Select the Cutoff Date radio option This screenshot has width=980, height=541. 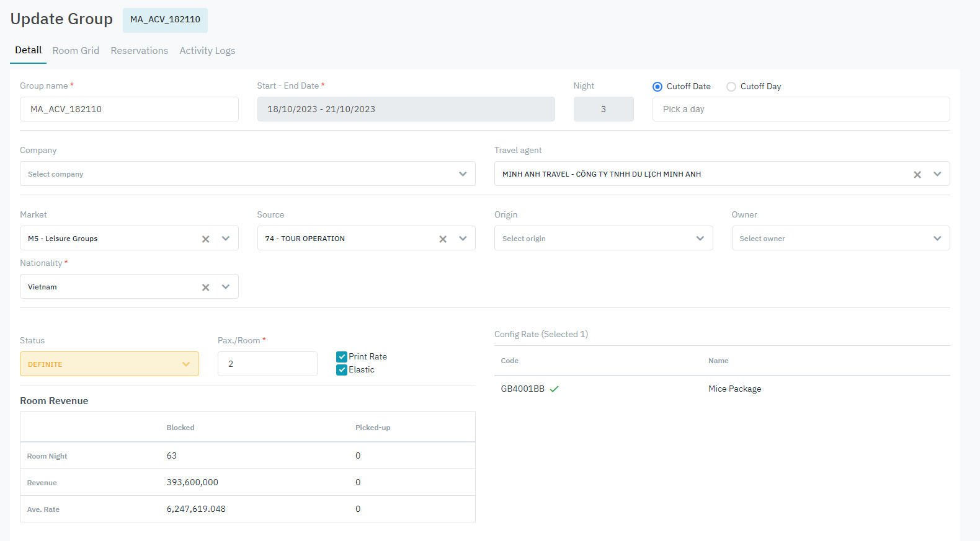click(657, 87)
